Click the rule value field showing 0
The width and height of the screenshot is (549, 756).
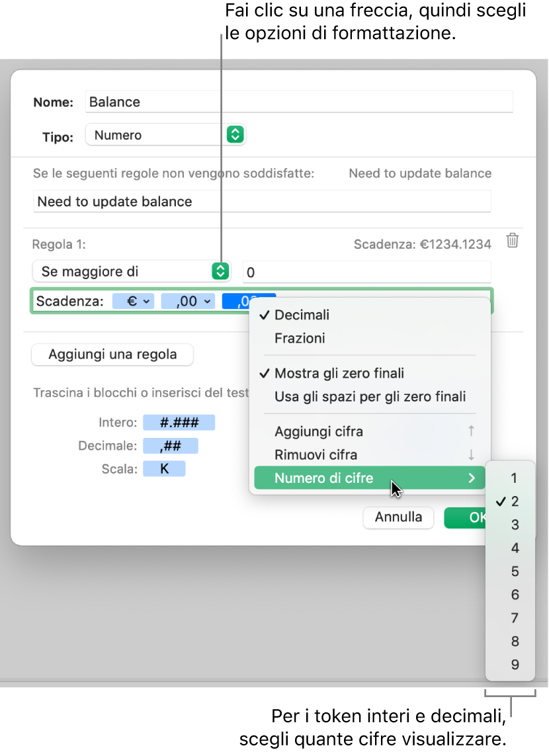pos(367,273)
